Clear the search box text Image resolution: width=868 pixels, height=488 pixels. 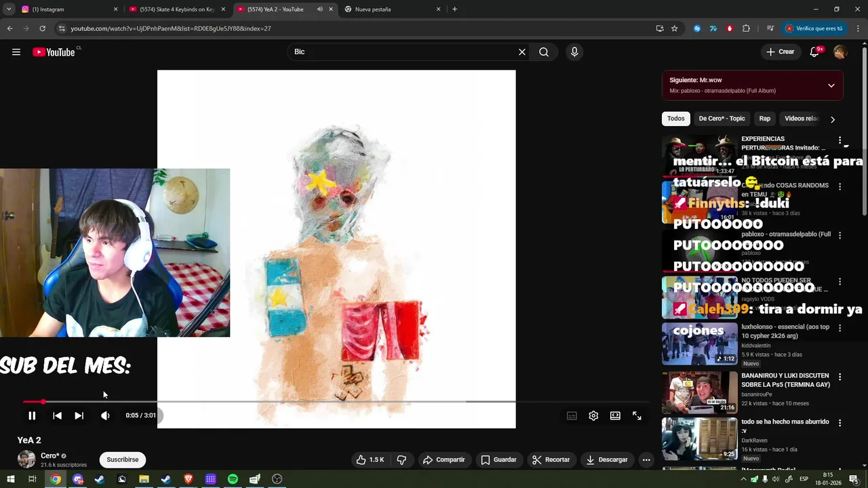pos(521,52)
